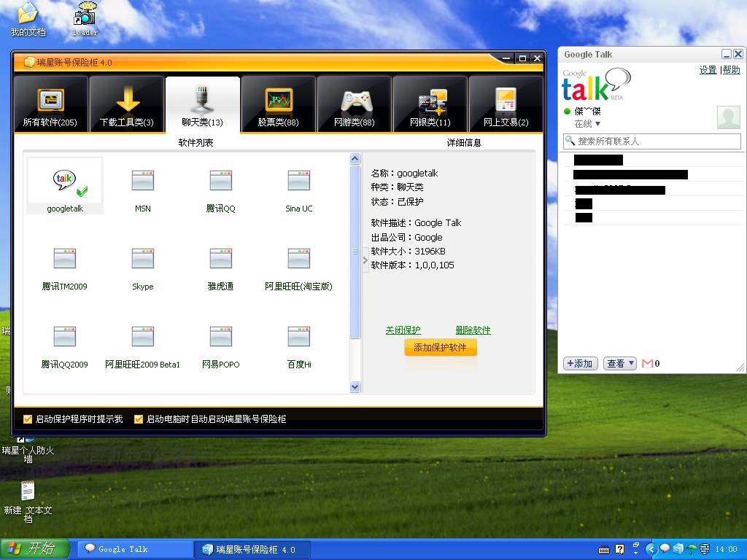The height and width of the screenshot is (560, 747).
Task: Toggle 启动保护程序时提示我 checkbox
Action: click(x=28, y=419)
